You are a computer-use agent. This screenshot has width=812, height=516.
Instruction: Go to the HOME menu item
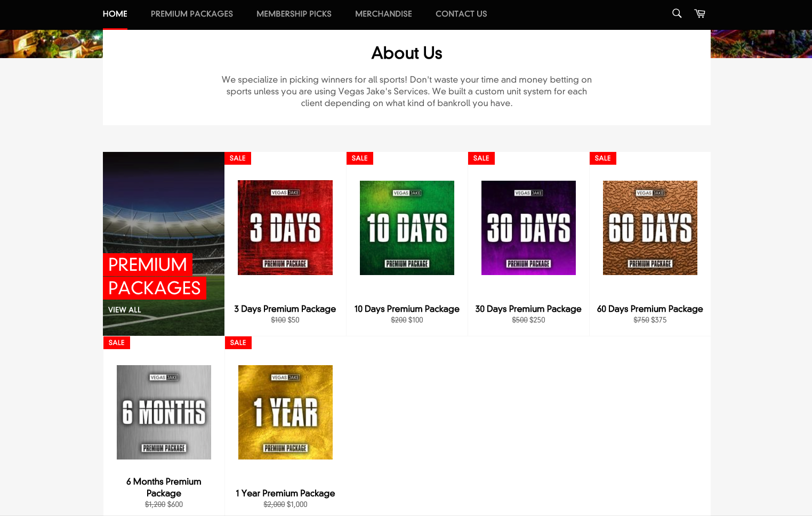tap(115, 14)
